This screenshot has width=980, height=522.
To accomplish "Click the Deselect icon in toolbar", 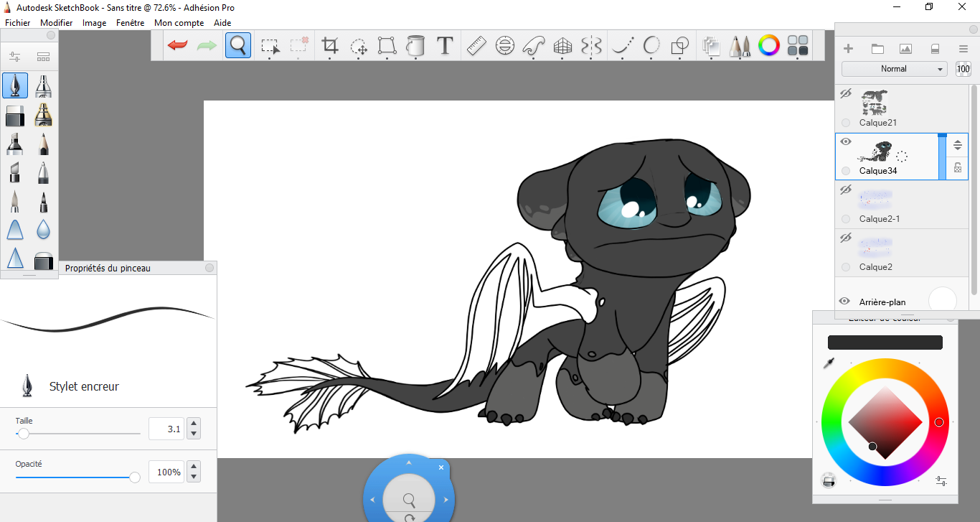I will (300, 45).
